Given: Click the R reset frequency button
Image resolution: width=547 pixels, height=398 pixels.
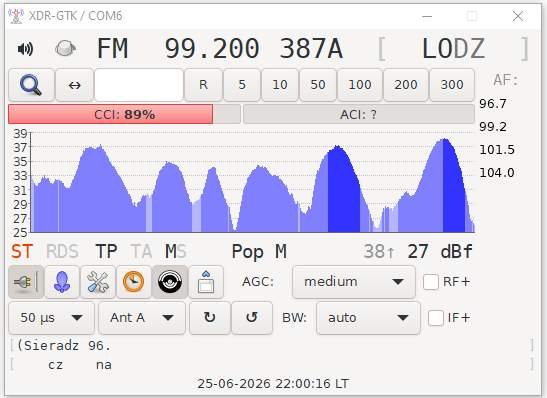Looking at the screenshot, I should (203, 85).
